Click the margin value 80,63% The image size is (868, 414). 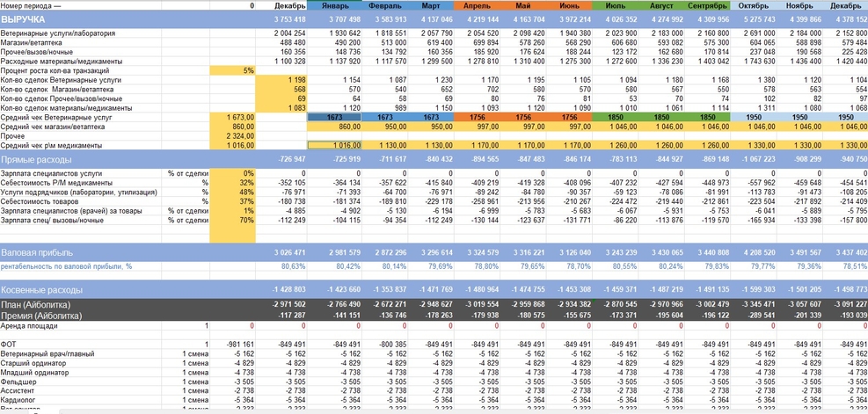(x=294, y=266)
